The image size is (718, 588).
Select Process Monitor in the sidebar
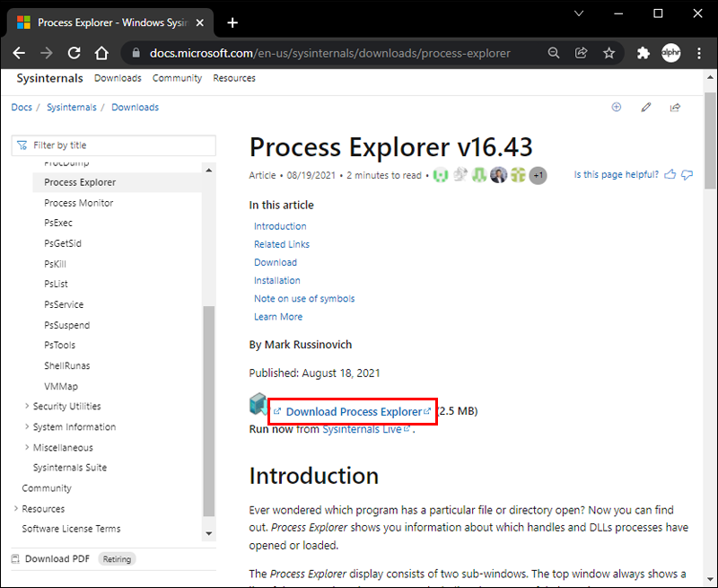pyautogui.click(x=79, y=203)
